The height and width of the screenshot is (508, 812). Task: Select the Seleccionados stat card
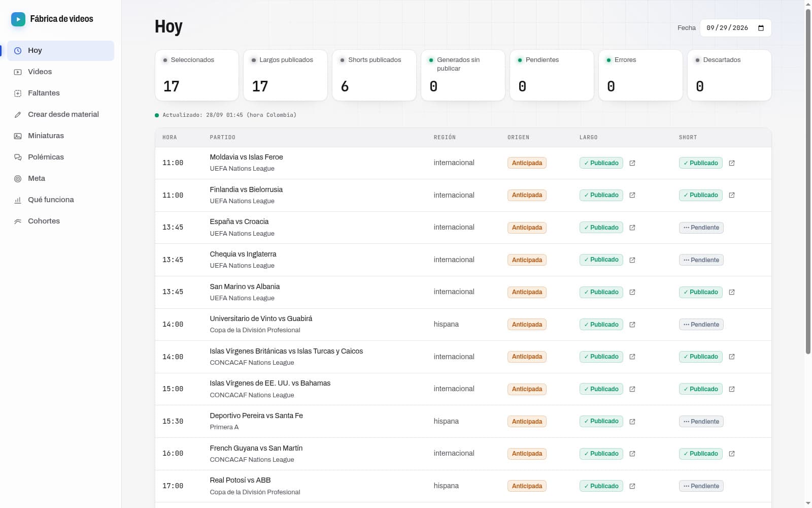coord(197,75)
